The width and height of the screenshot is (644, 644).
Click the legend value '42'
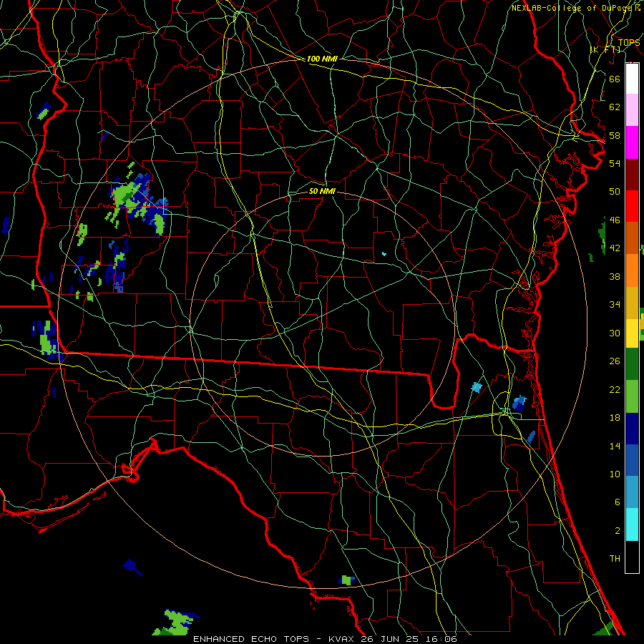(x=615, y=248)
